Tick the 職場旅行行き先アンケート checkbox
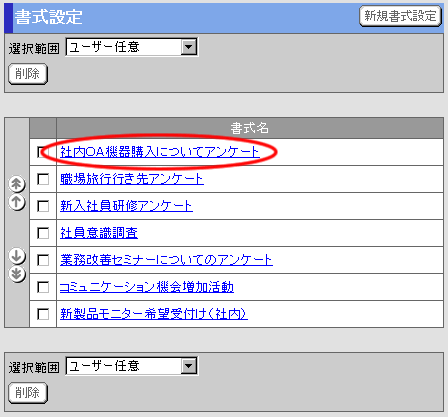Image resolution: width=448 pixels, height=417 pixels. (43, 179)
